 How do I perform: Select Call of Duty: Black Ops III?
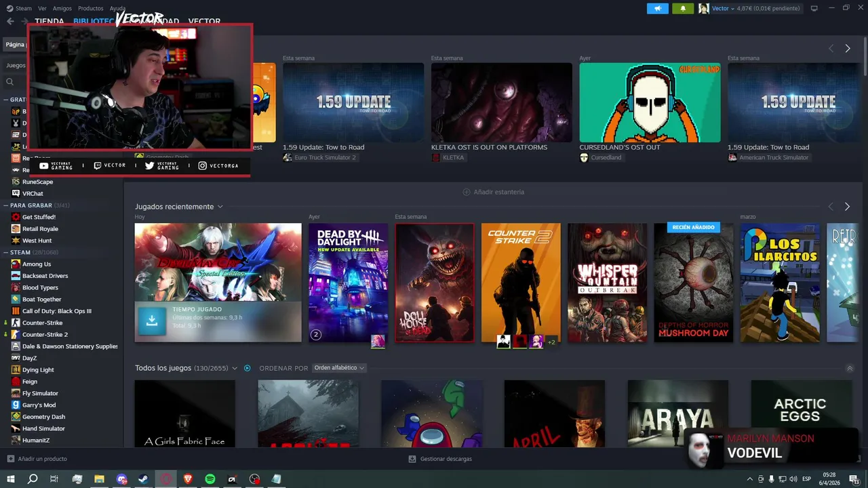tap(56, 311)
